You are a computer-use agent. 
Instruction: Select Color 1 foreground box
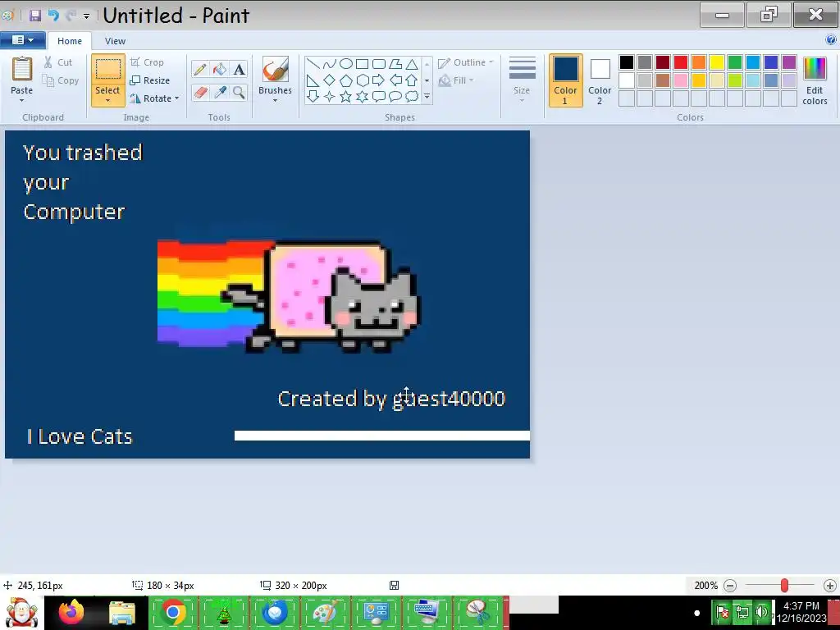coord(565,80)
